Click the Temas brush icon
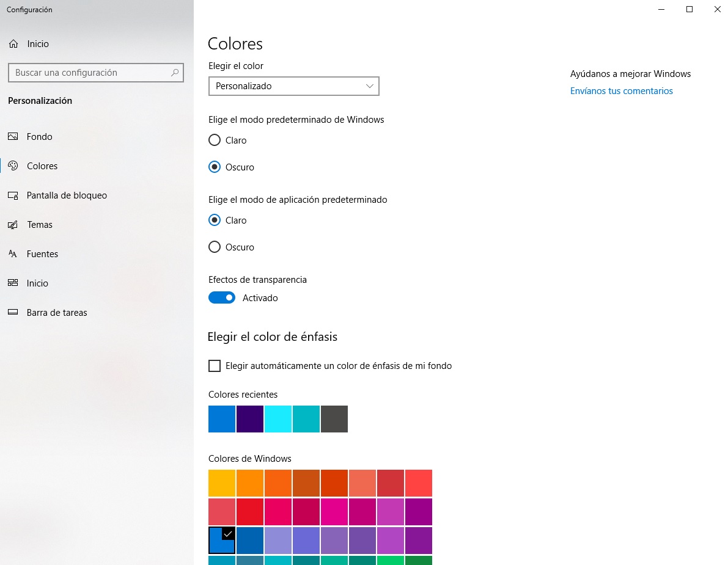Image resolution: width=728 pixels, height=565 pixels. [x=13, y=225]
